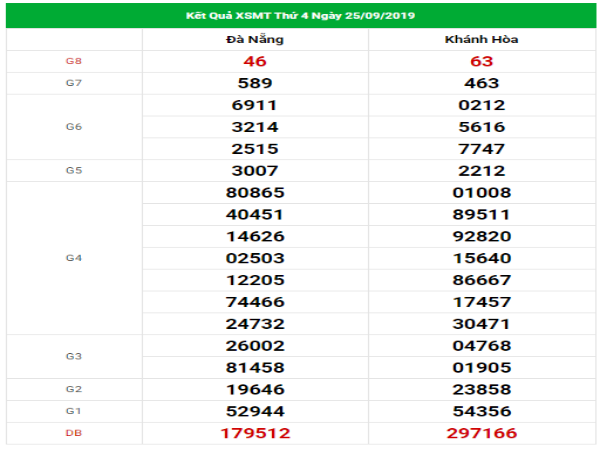Screen dimensions: 600x450
Task: Select the title Kết Quả XSMT header bar
Action: (x=300, y=16)
